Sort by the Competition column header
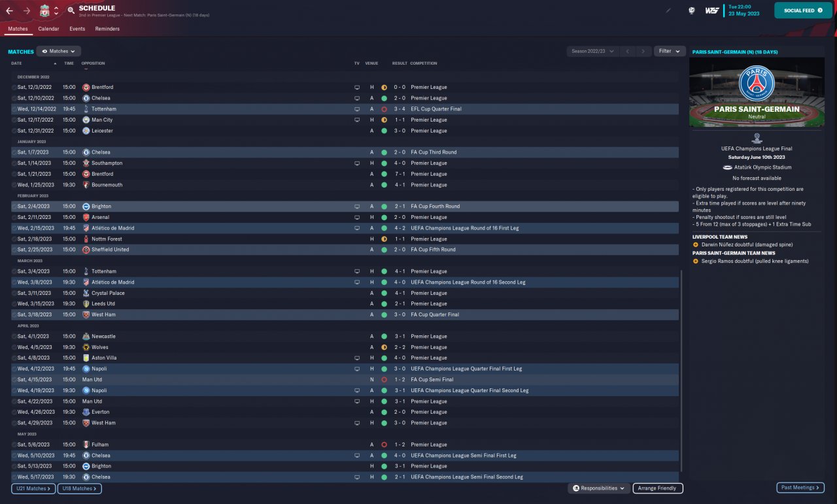837x504 pixels. pos(423,63)
